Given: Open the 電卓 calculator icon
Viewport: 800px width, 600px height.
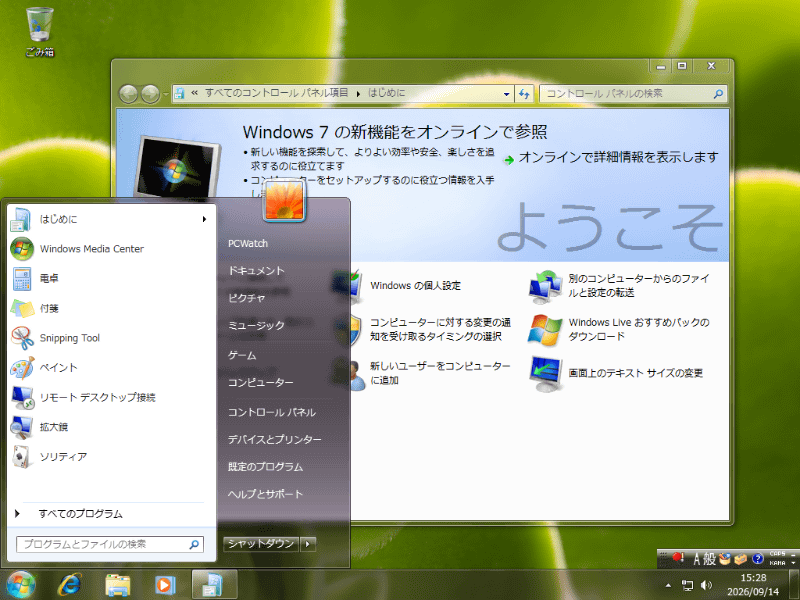Looking at the screenshot, I should [x=21, y=279].
